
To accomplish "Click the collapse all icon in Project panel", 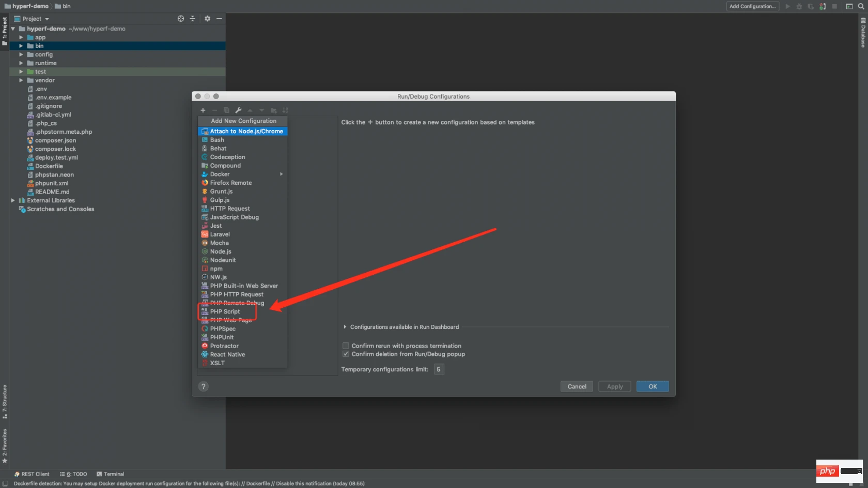I will point(193,19).
